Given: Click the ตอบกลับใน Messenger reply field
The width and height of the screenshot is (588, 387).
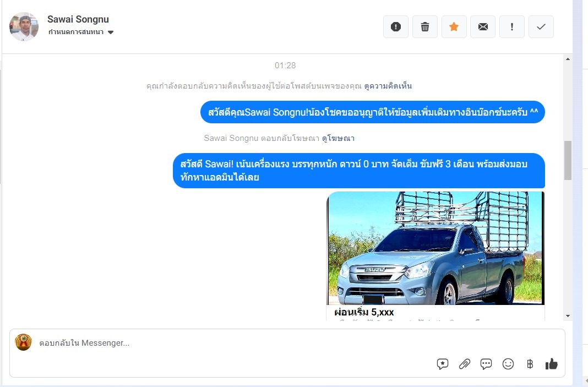Looking at the screenshot, I should click(x=220, y=343).
